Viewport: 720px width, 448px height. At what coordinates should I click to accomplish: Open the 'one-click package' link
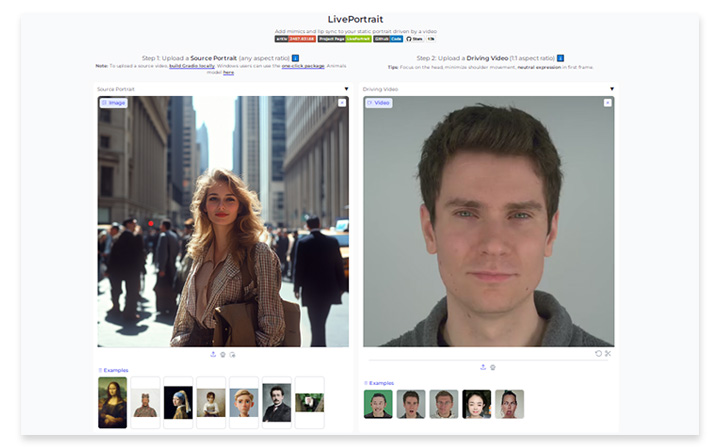[300, 65]
